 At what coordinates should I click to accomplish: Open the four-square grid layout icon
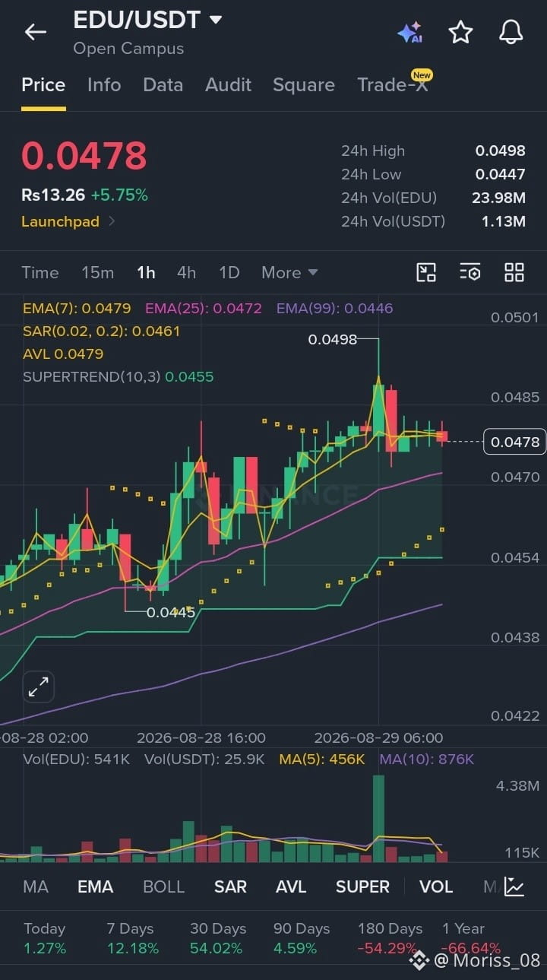(514, 272)
